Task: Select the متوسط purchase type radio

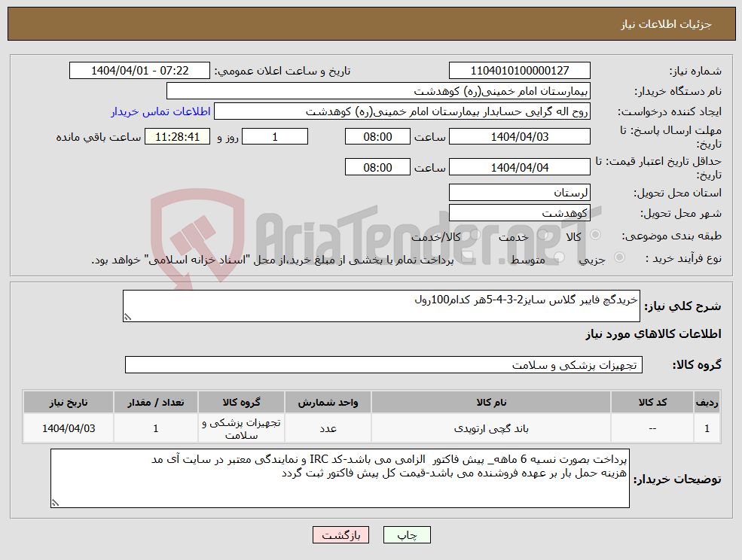Action: 559,257
